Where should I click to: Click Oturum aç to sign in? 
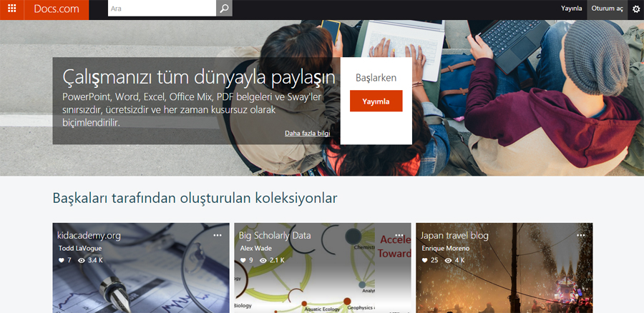[607, 9]
